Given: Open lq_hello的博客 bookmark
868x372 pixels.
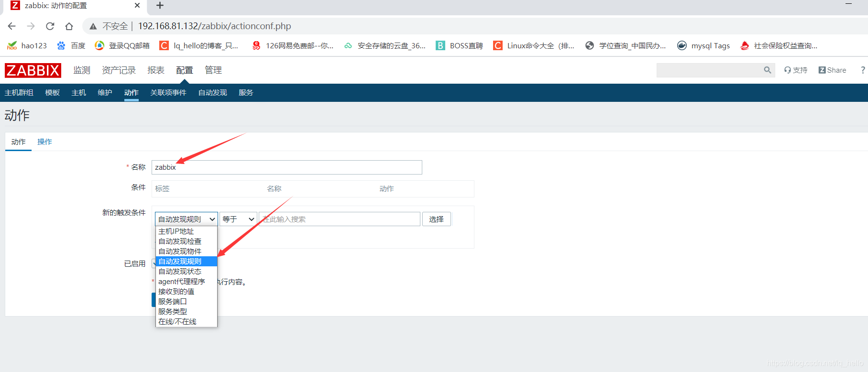Looking at the screenshot, I should pyautogui.click(x=199, y=45).
